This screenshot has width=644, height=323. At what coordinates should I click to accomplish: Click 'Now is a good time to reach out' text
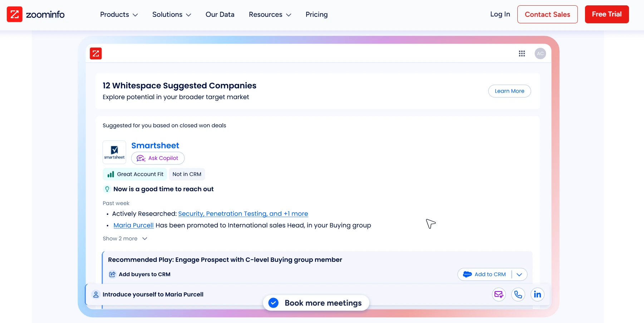163,189
